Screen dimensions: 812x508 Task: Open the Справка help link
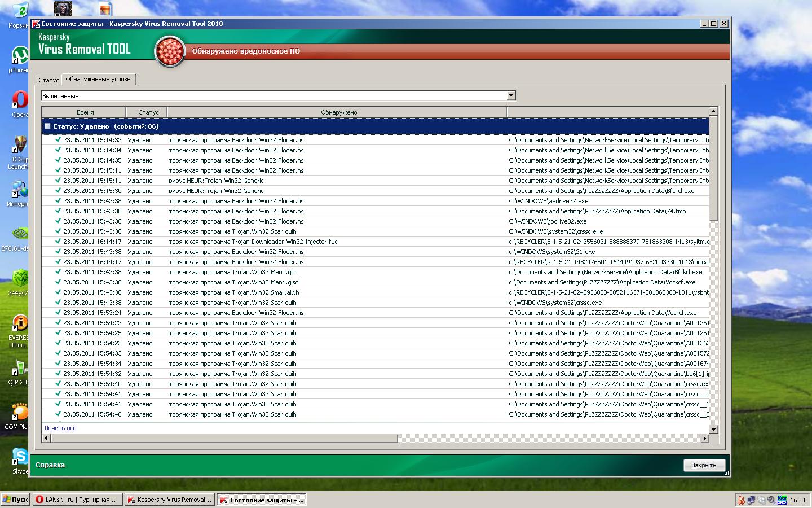pos(50,465)
